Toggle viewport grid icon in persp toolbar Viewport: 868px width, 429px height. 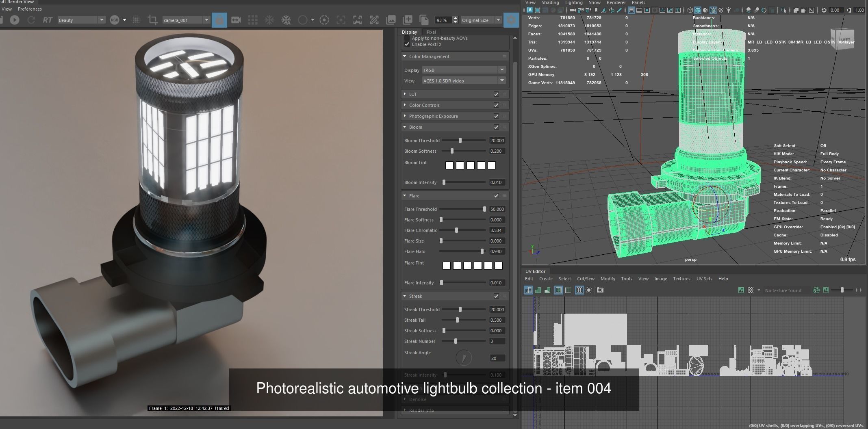tap(631, 10)
